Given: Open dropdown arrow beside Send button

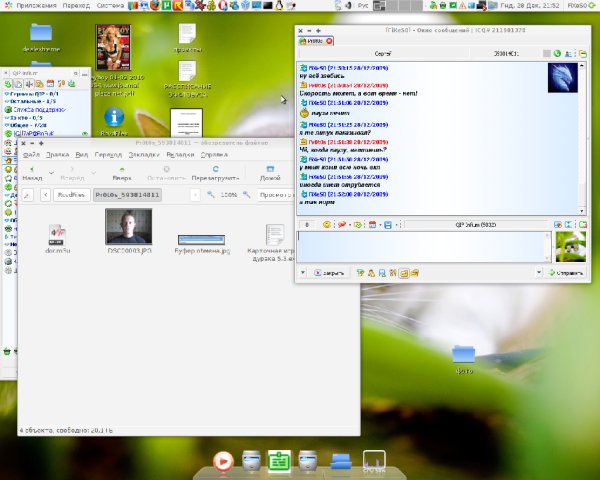Looking at the screenshot, I should [x=539, y=272].
